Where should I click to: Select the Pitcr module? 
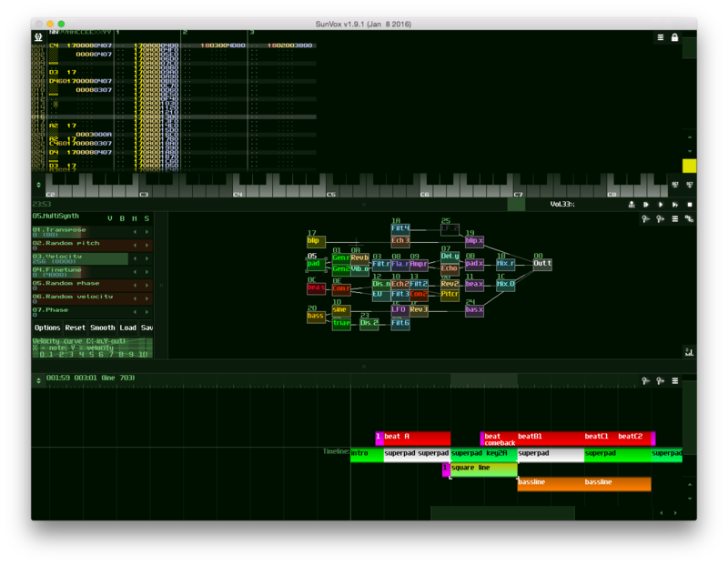(450, 296)
